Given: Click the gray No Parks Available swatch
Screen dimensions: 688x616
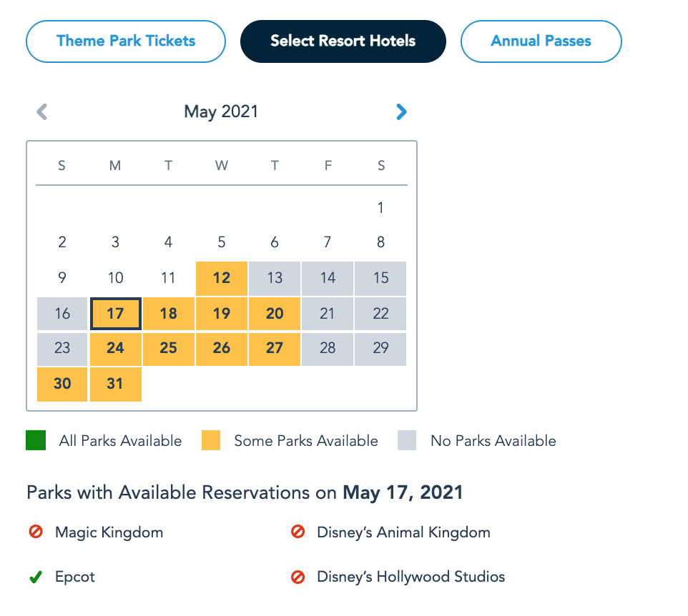Looking at the screenshot, I should 407,441.
